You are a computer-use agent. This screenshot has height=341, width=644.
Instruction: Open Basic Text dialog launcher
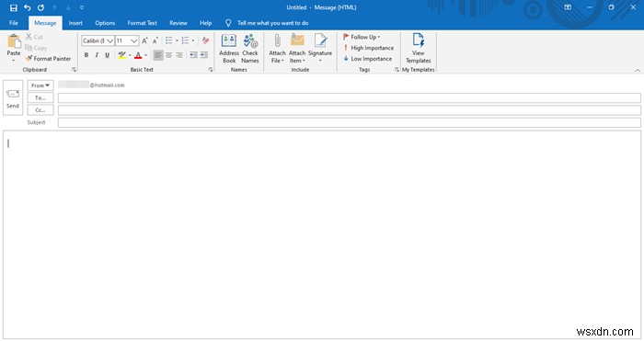tap(211, 70)
